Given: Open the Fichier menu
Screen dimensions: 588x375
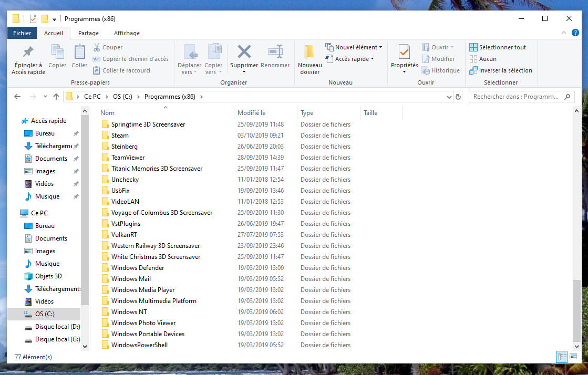Looking at the screenshot, I should tap(22, 33).
